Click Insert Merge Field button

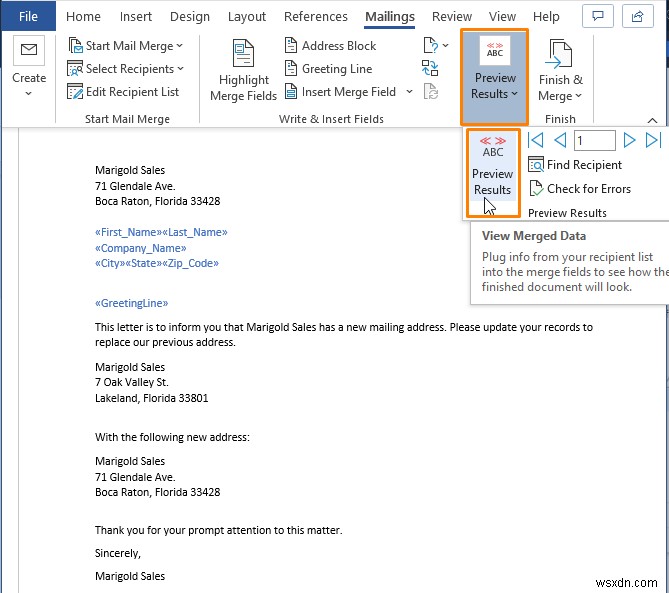(340, 92)
